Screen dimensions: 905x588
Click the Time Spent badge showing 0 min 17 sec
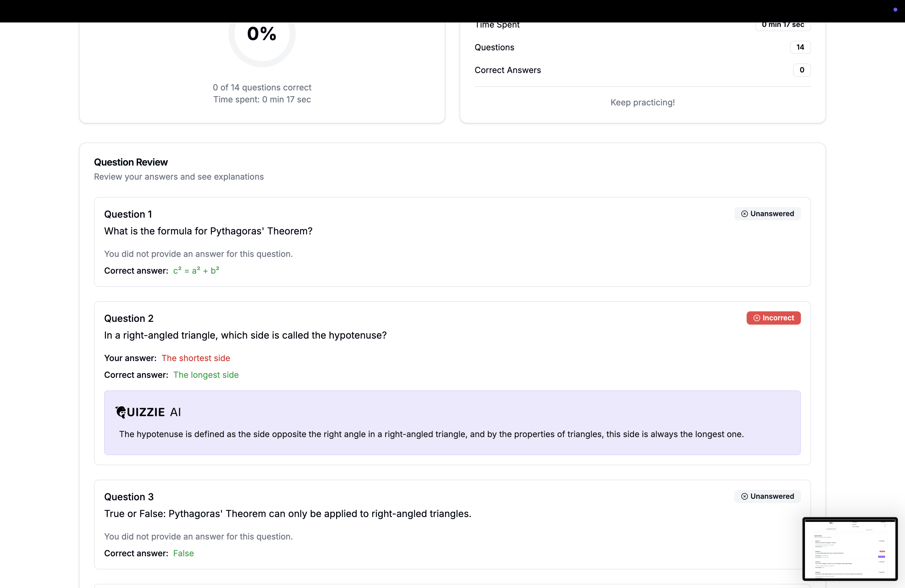[783, 25]
